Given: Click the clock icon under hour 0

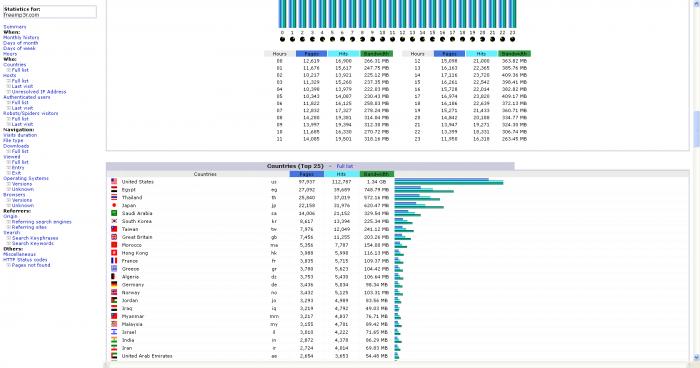Looking at the screenshot, I should [282, 39].
